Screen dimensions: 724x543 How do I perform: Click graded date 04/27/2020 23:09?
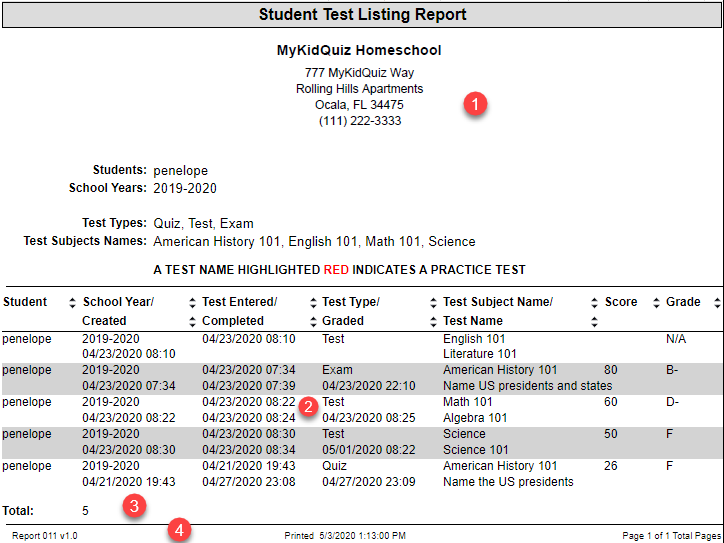pos(369,482)
